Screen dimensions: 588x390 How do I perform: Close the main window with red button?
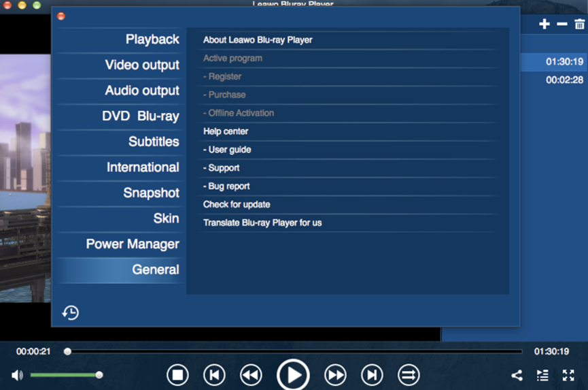(x=7, y=5)
